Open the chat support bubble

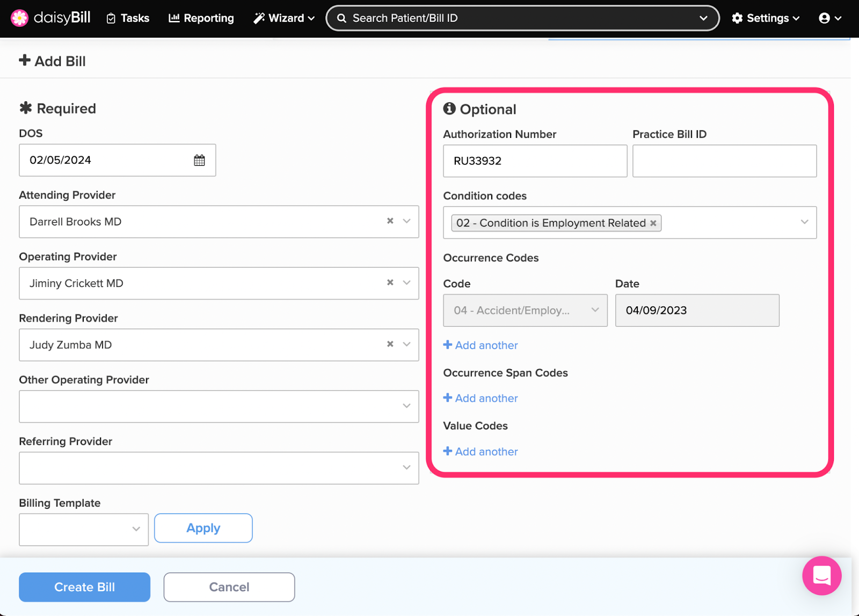(821, 576)
